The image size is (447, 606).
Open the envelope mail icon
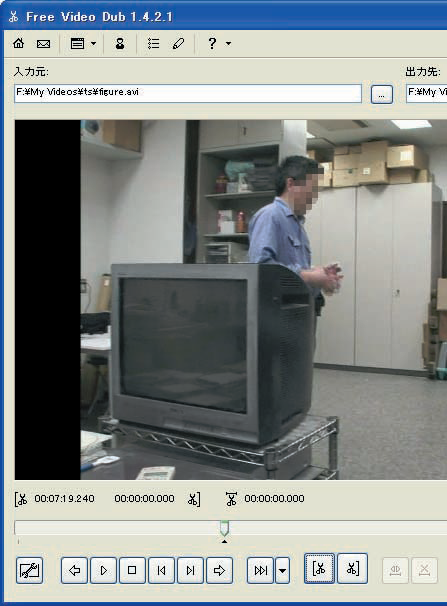(43, 44)
